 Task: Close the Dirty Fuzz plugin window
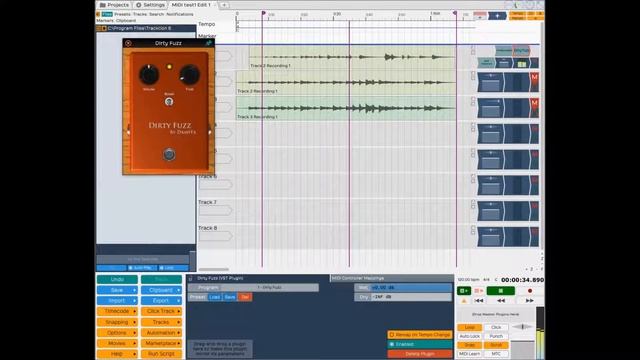click(x=128, y=43)
